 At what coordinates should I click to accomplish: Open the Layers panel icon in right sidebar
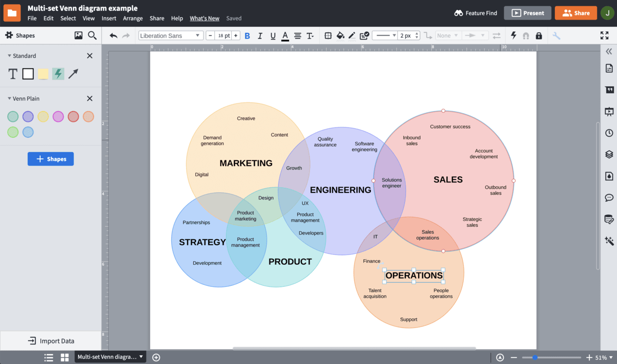coord(609,154)
